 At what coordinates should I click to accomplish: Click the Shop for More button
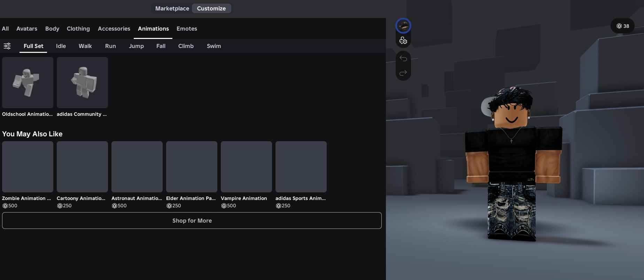tap(192, 221)
